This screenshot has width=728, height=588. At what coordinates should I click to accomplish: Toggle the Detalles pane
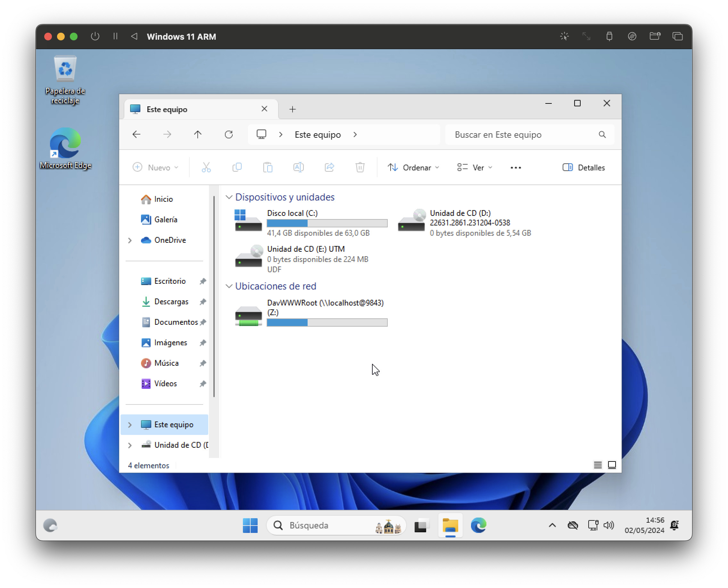click(583, 167)
